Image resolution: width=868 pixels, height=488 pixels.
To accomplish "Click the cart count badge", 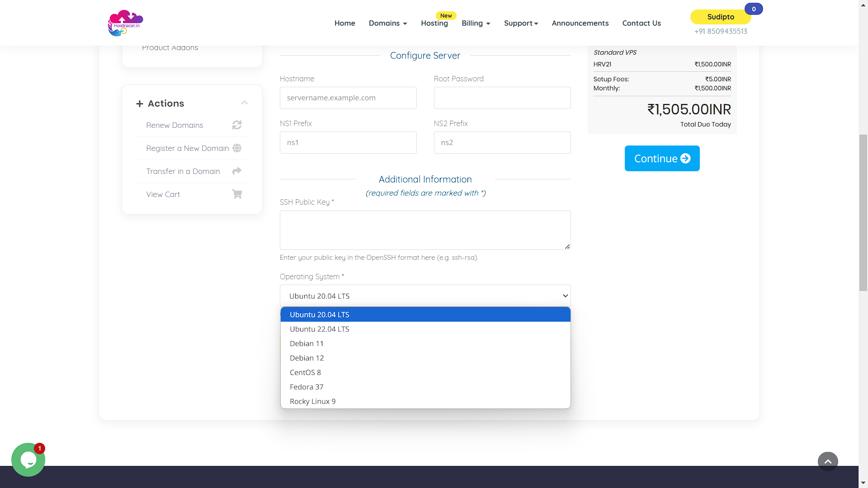I will 754,9.
